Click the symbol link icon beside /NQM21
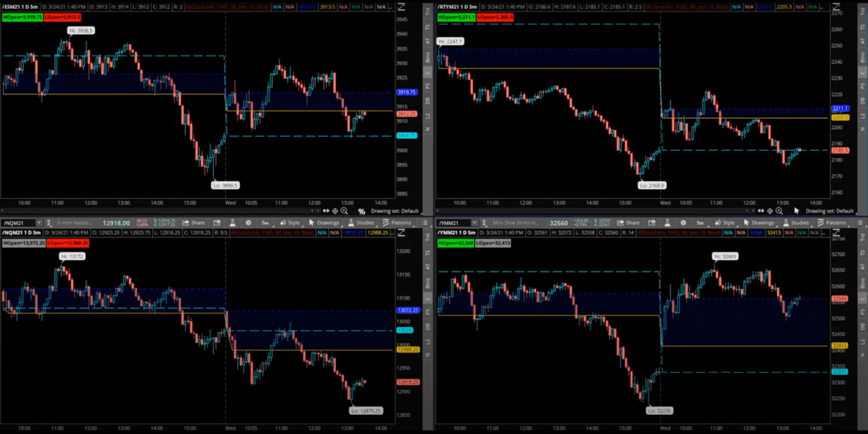The width and height of the screenshot is (868, 434). pos(49,222)
